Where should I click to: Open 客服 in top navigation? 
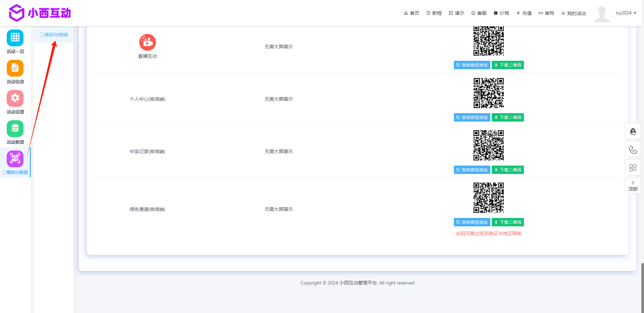pyautogui.click(x=479, y=13)
